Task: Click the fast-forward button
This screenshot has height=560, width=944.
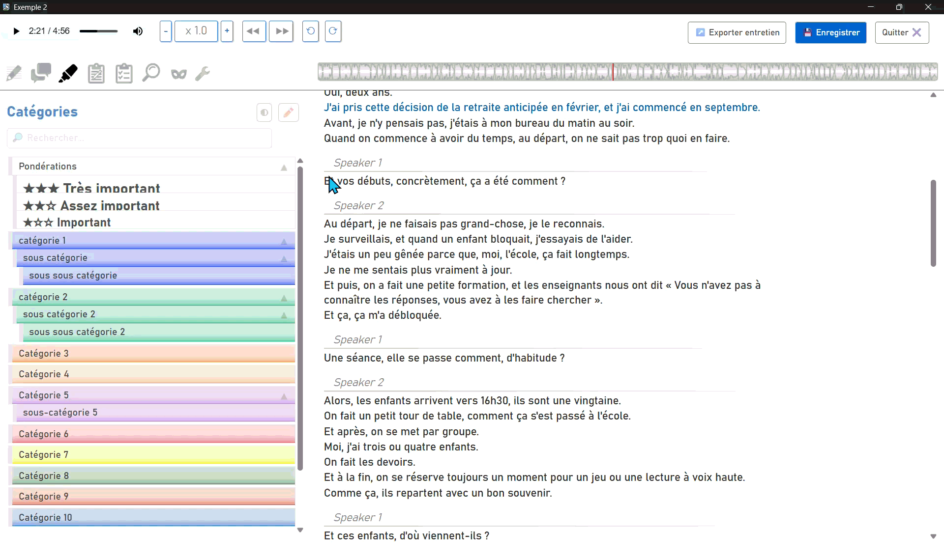Action: 281,31
